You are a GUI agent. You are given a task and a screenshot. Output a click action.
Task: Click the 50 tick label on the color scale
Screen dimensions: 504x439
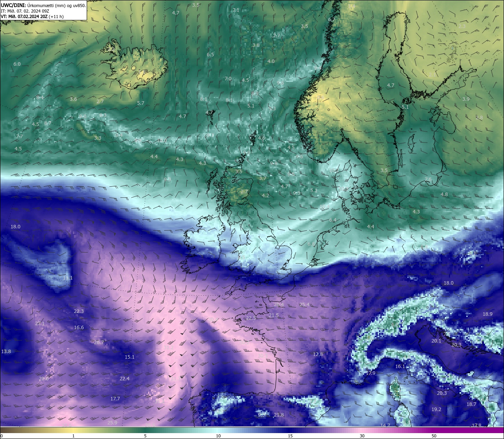coord(434,436)
